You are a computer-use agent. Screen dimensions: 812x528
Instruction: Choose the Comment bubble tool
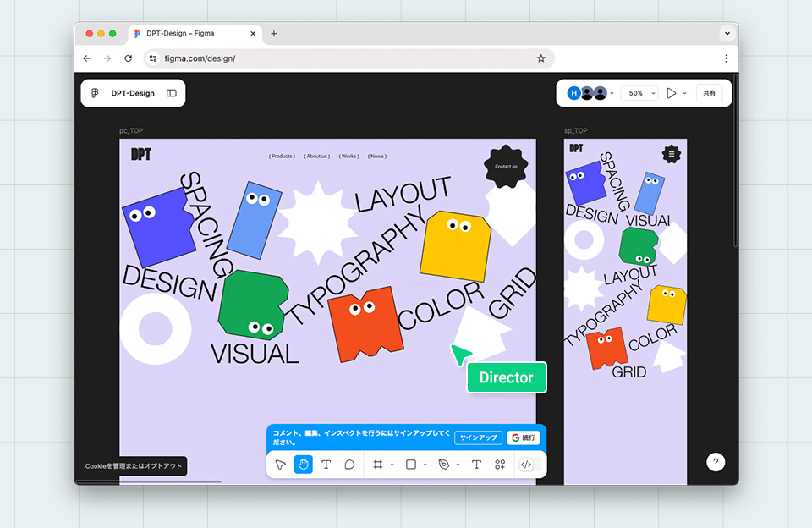tap(349, 465)
